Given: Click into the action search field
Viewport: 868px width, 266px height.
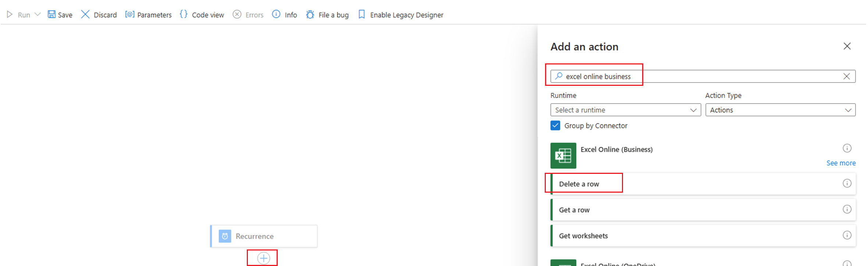Looking at the screenshot, I should coord(703,76).
